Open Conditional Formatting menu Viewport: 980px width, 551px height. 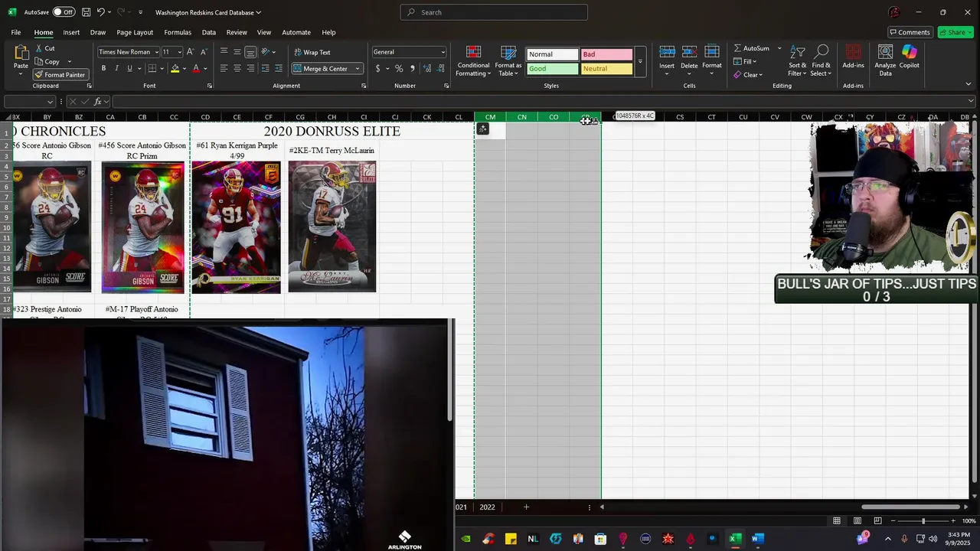(472, 60)
